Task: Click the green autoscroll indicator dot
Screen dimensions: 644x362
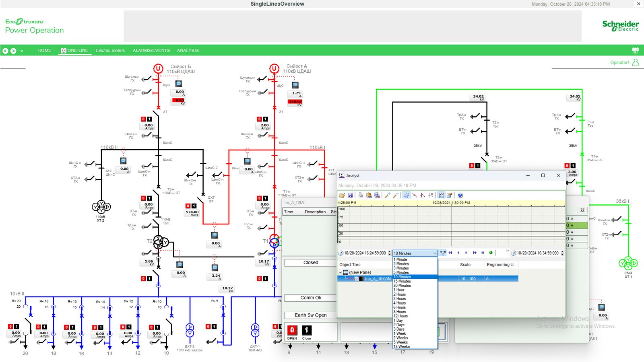Action: [x=491, y=253]
